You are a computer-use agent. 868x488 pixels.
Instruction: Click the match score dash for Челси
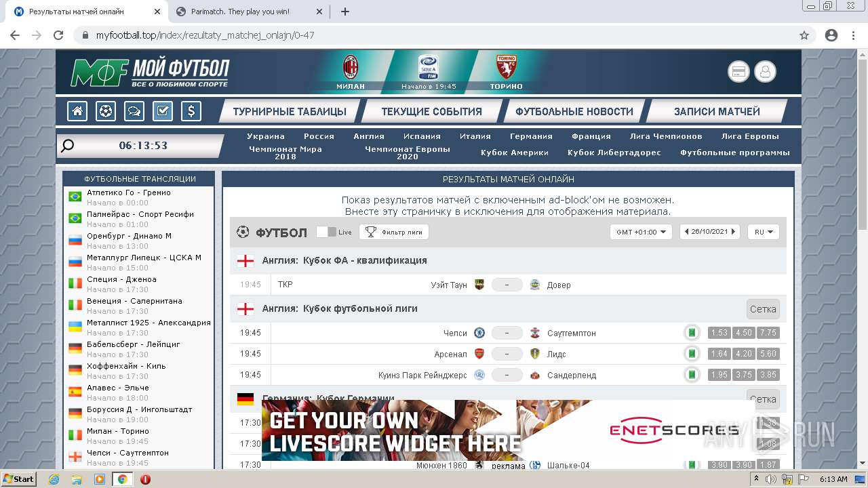pyautogui.click(x=507, y=333)
